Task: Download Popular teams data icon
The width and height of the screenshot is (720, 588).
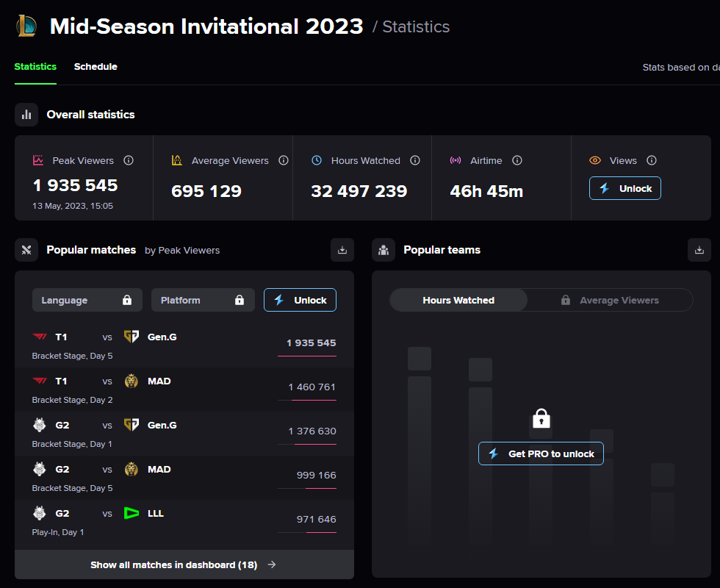Action: (699, 250)
